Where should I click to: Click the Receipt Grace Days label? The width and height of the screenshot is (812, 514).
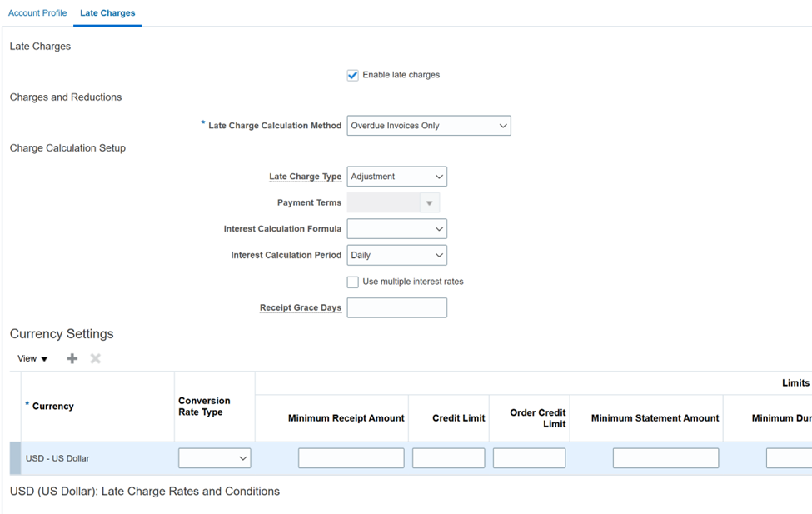301,307
